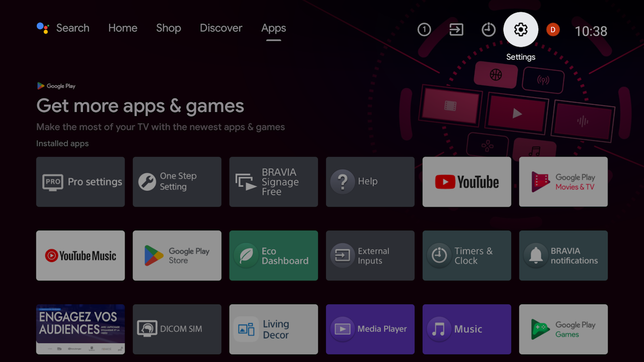Open the One Step Setting app

(x=177, y=182)
